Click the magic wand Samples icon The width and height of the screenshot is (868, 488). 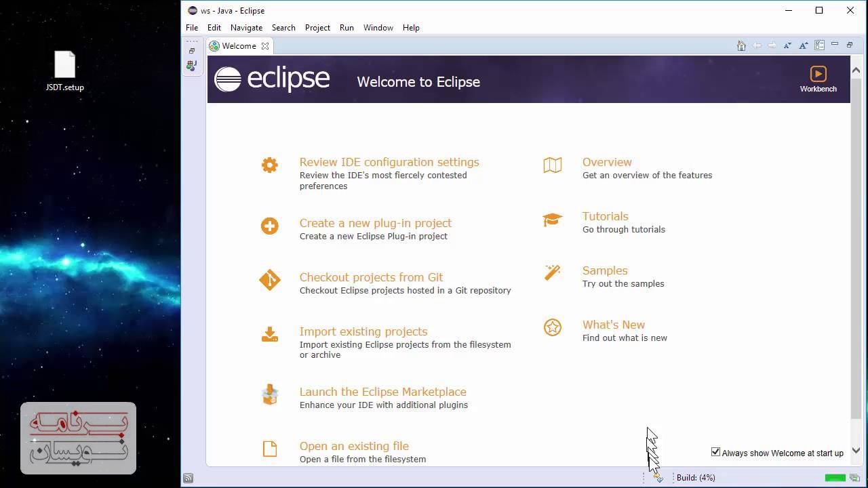[553, 272]
